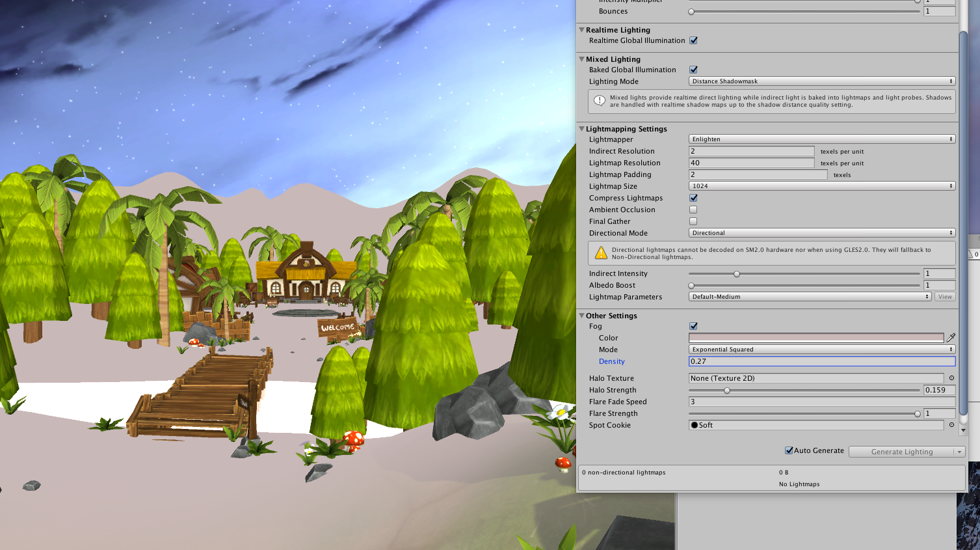
Task: Open the Lighting Mode dropdown
Action: (x=822, y=81)
